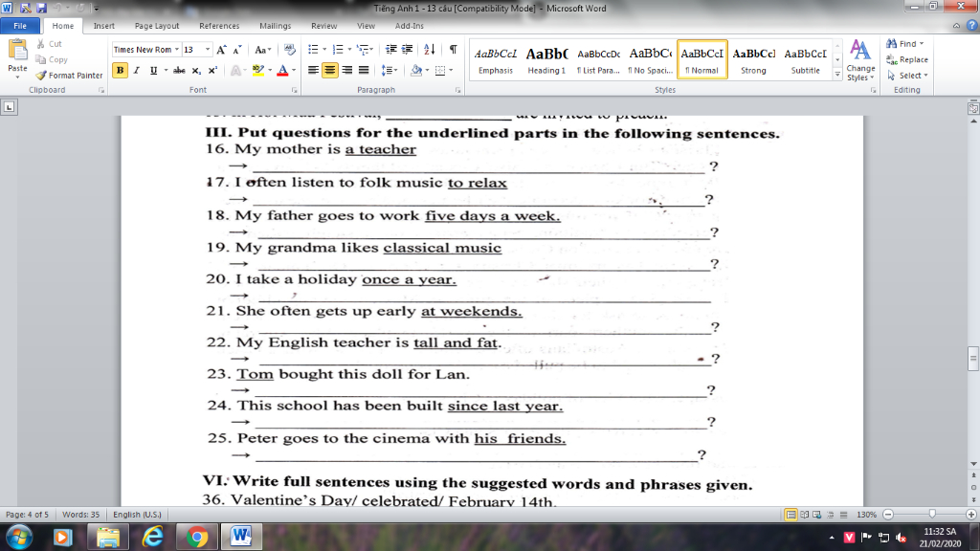Apply the Strong style
The height and width of the screenshot is (551, 980).
coord(753,60)
